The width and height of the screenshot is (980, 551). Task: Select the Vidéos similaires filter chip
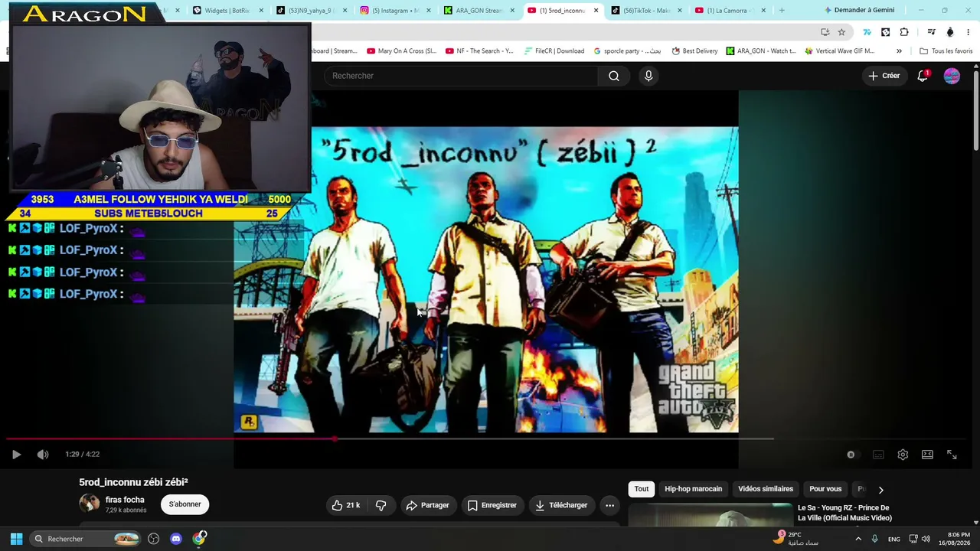tap(766, 489)
